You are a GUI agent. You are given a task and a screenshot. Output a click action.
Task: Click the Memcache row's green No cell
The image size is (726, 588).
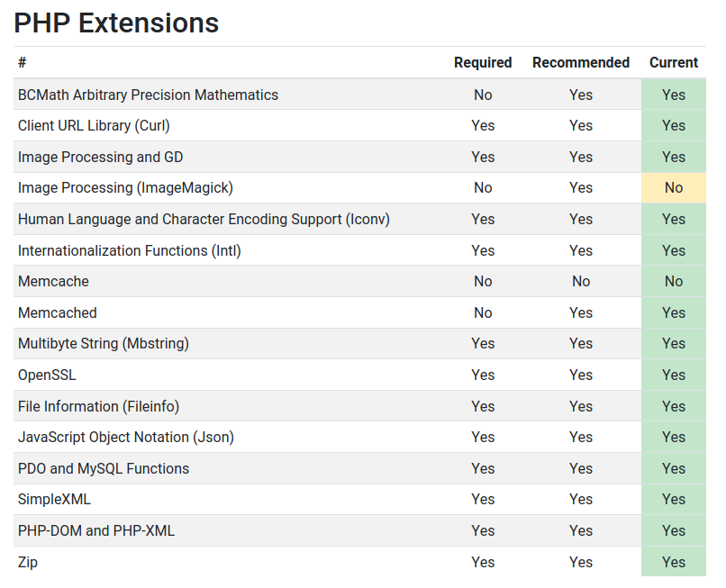tap(673, 281)
